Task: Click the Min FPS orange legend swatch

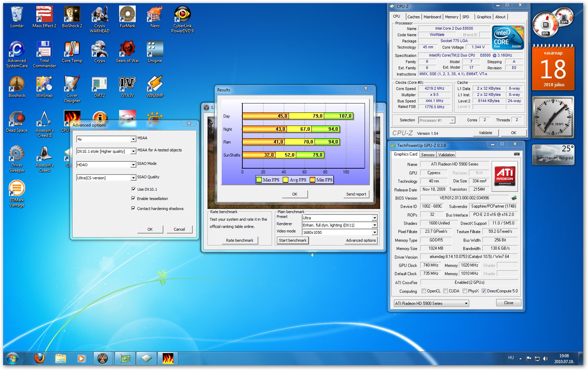Action: pyautogui.click(x=312, y=180)
